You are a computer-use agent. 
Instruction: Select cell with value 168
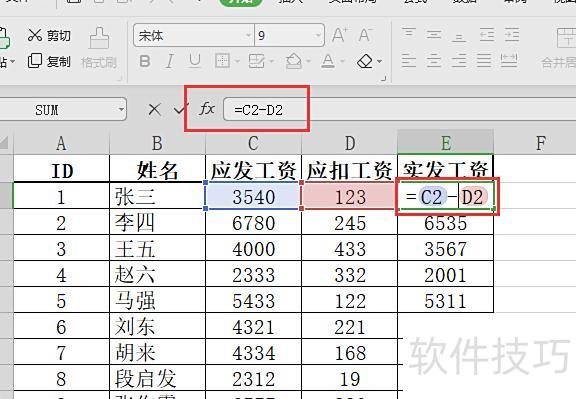(349, 352)
